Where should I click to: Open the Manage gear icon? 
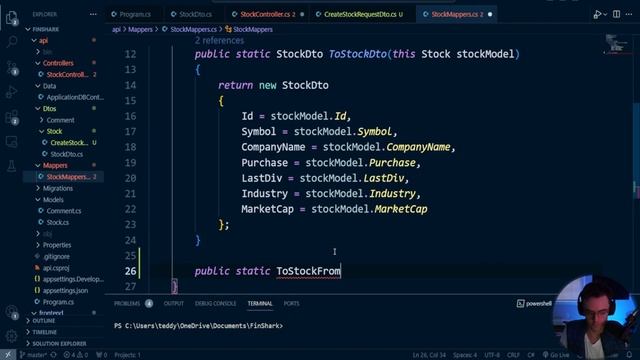[11, 336]
